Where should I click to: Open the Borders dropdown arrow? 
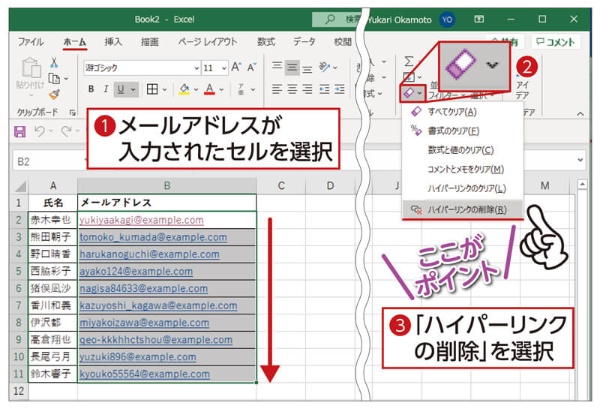[x=165, y=90]
